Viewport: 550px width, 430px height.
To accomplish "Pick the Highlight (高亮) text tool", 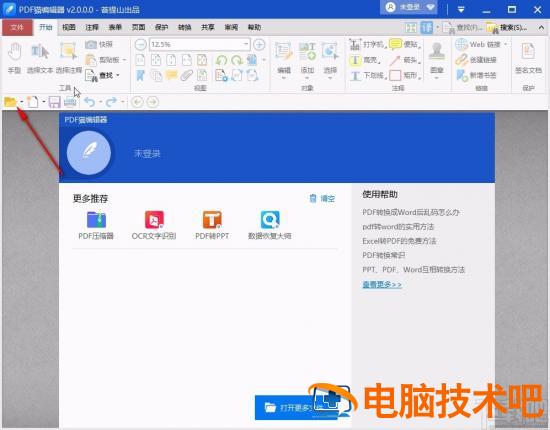I will tap(364, 60).
